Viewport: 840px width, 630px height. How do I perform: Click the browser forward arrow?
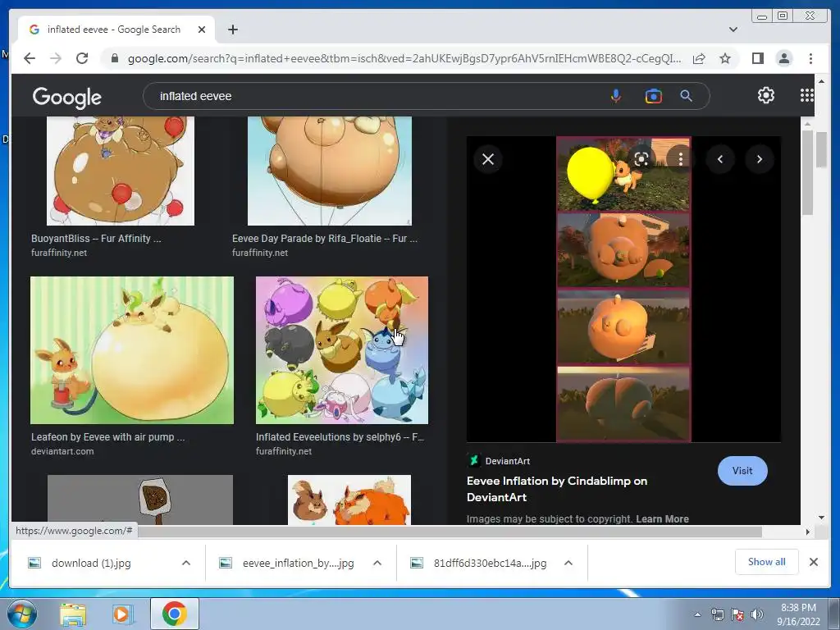coord(56,58)
